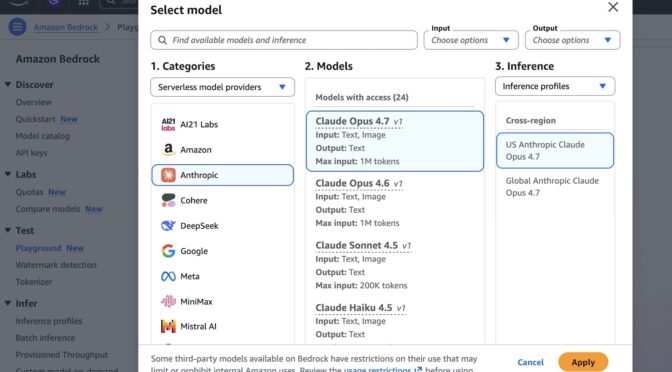
Task: Choose the Claude Opus 4.7 model
Action: click(395, 141)
